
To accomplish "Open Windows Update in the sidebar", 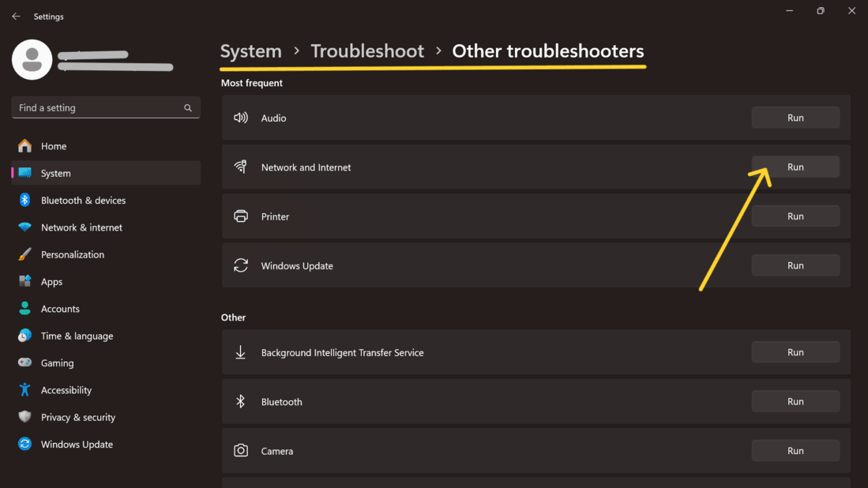I will click(106, 445).
